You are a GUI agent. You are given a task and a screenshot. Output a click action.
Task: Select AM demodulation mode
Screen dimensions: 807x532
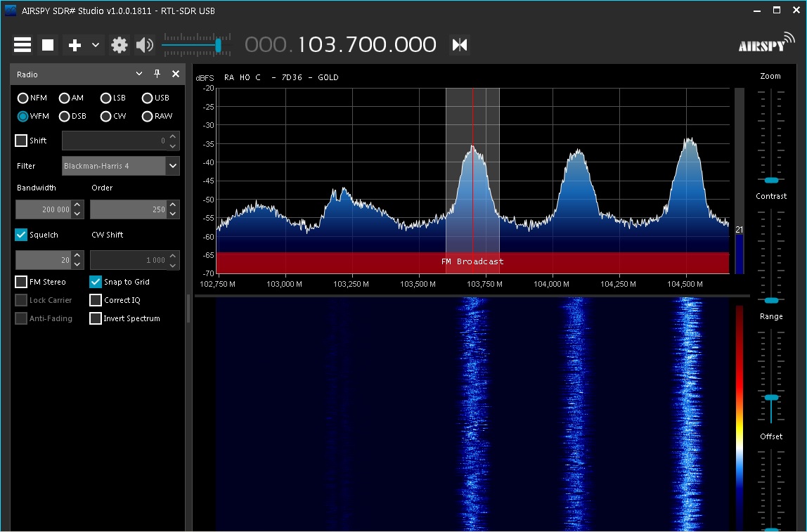[x=71, y=98]
